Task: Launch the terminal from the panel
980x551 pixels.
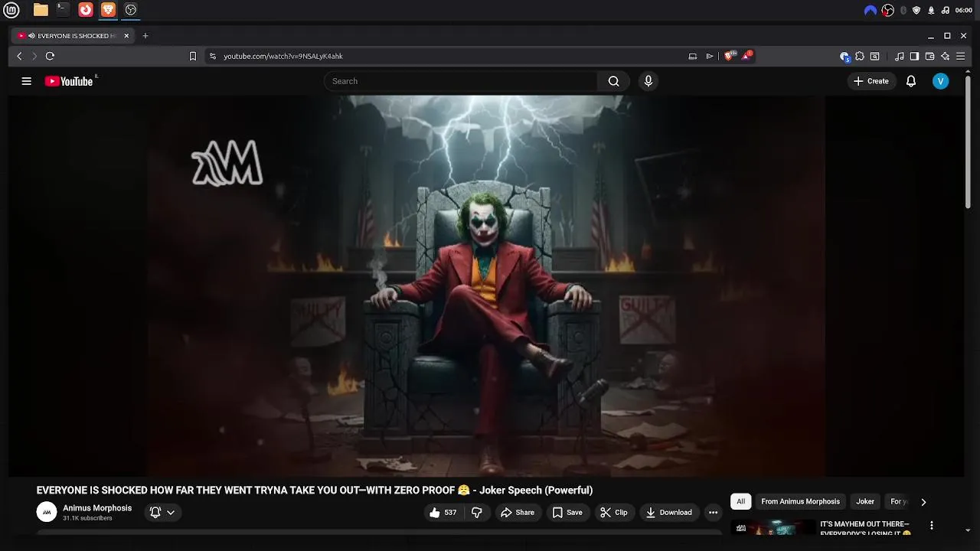Action: click(x=63, y=10)
